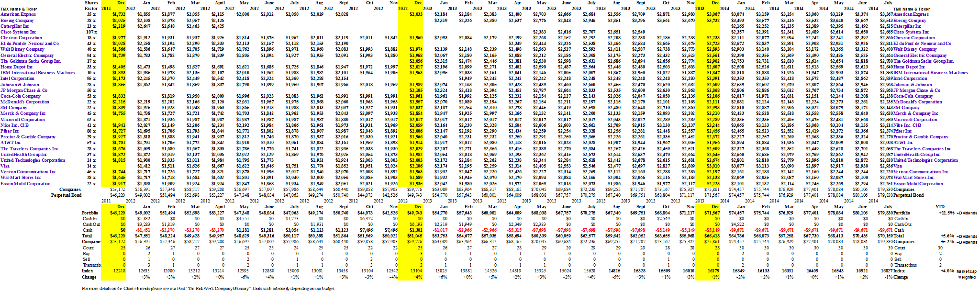Click Walt Disney Company in the left list
Image resolution: width=980 pixels, height=292 pixels.
click(22, 49)
